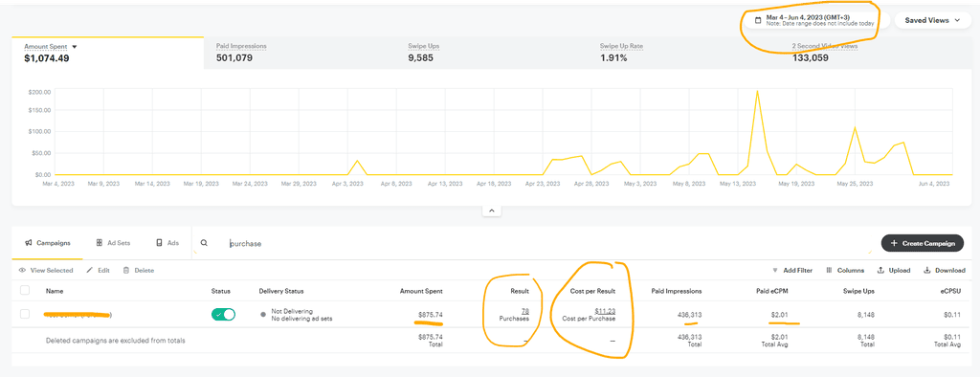Viewport: 980px width, 377px height.
Task: Switch to the Ad Sets tab
Action: pos(113,243)
